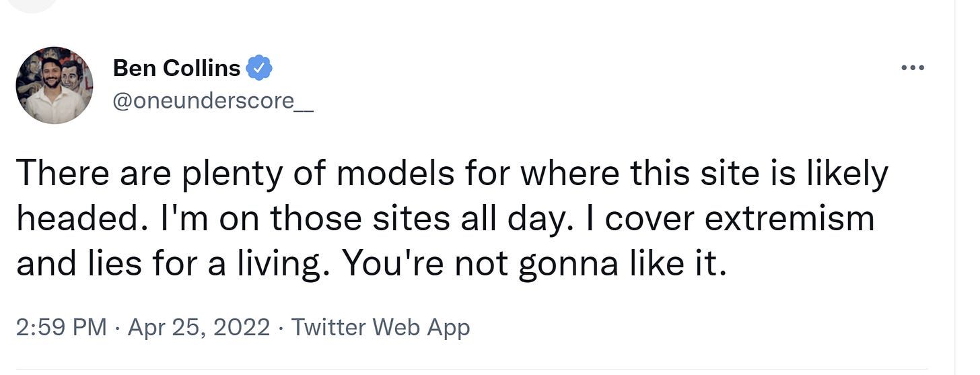Click the partial gray circle at top-left
The width and height of the screenshot is (980, 375).
pos(34,4)
